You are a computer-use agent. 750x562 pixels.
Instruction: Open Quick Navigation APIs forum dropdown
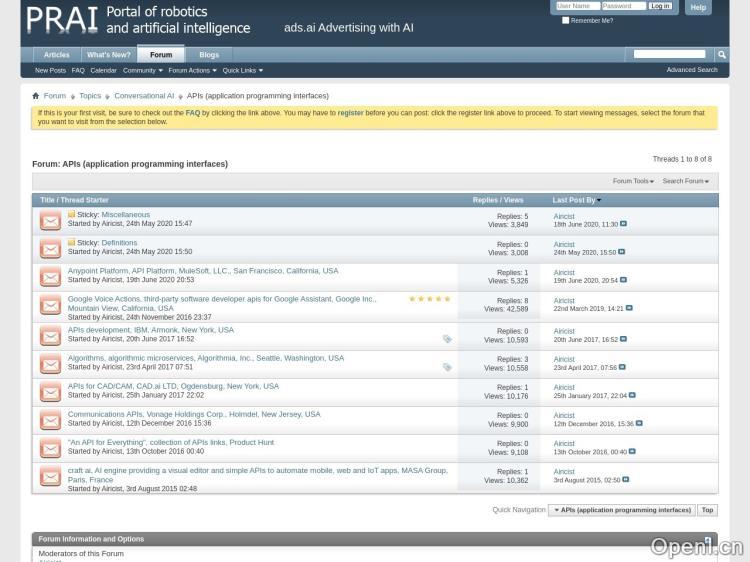click(622, 510)
